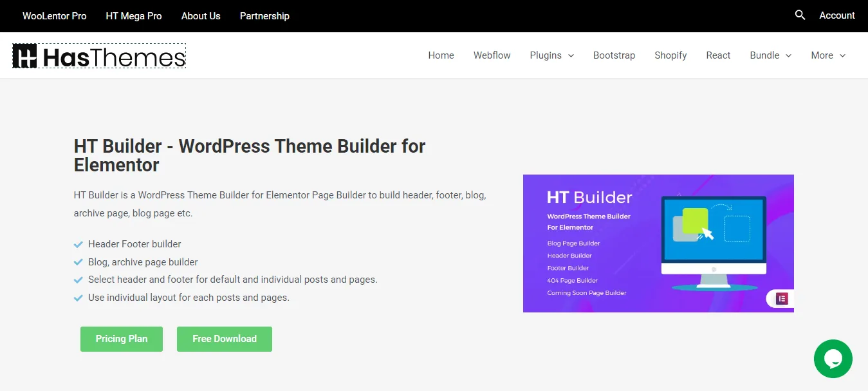The height and width of the screenshot is (391, 868).
Task: Open the Account link
Action: 837,15
